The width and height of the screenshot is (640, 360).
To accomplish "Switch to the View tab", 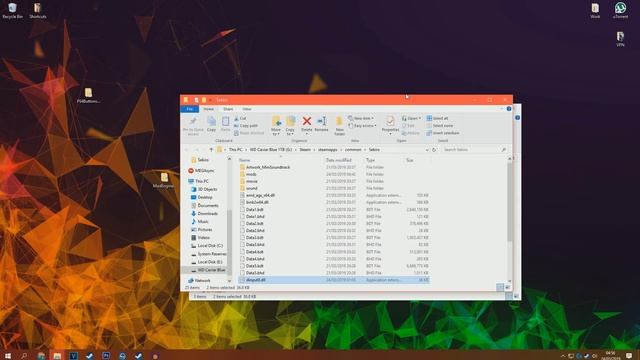I will tap(247, 109).
